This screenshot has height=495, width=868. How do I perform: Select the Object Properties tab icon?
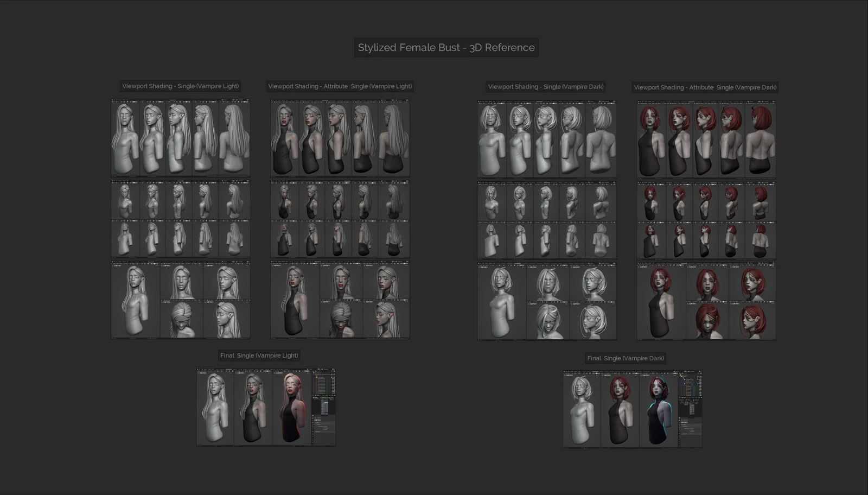click(313, 428)
